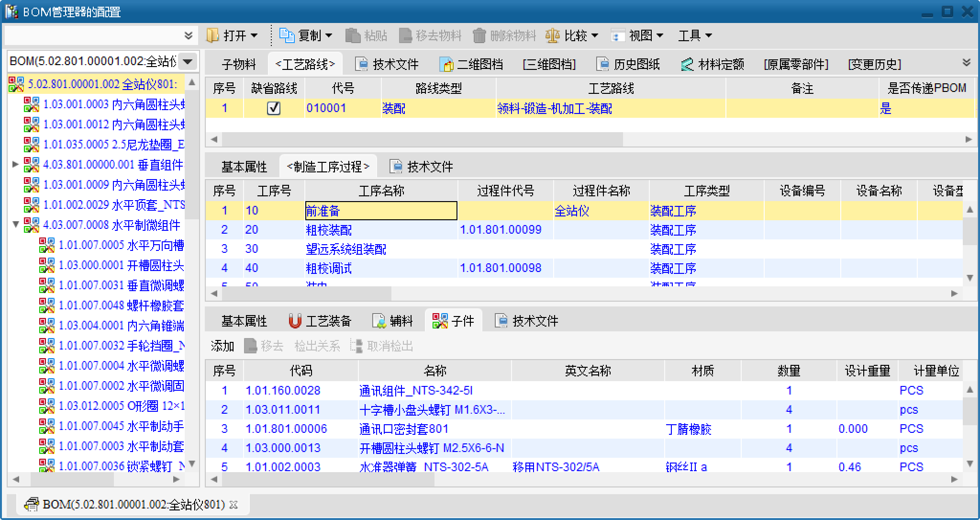
Task: Click the Compare (比较) scales icon
Action: [553, 35]
